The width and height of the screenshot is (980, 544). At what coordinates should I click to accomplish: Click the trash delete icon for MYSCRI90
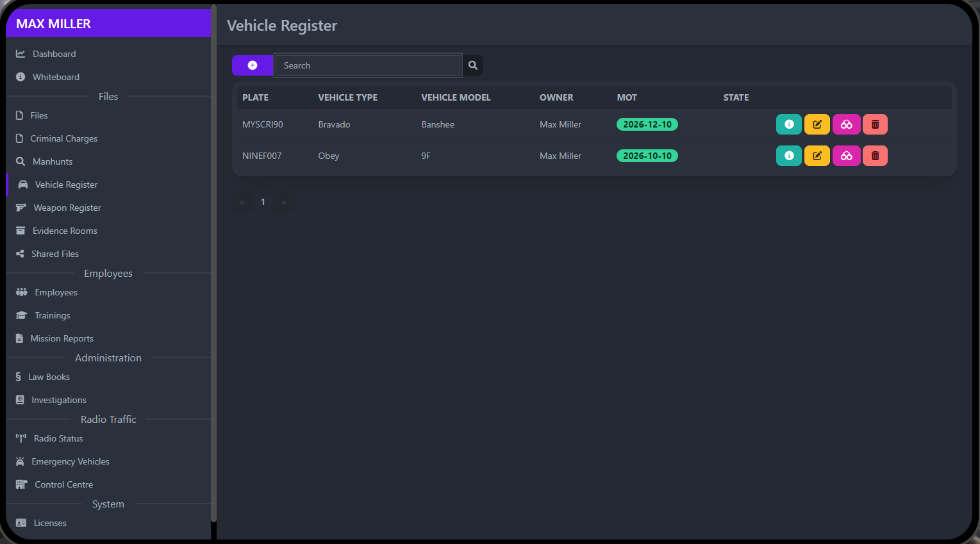point(874,124)
